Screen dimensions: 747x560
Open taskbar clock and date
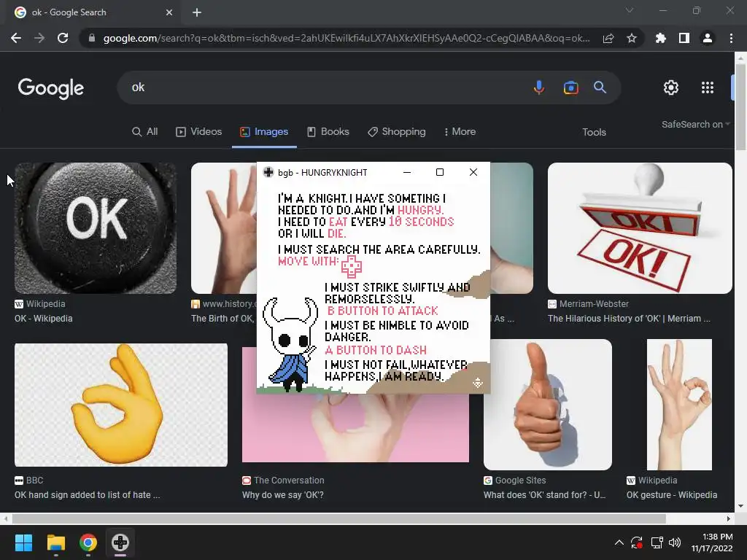pos(712,542)
